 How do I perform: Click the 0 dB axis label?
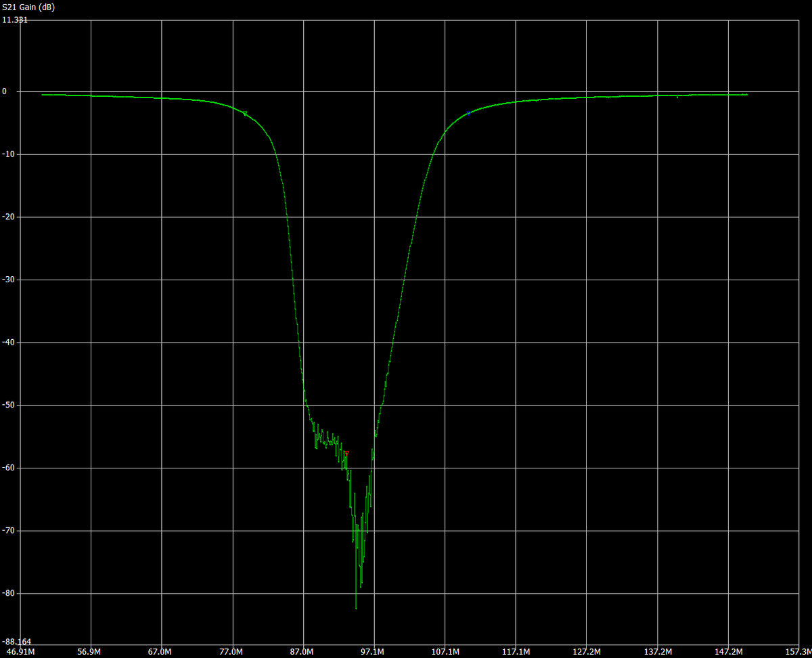click(x=4, y=91)
